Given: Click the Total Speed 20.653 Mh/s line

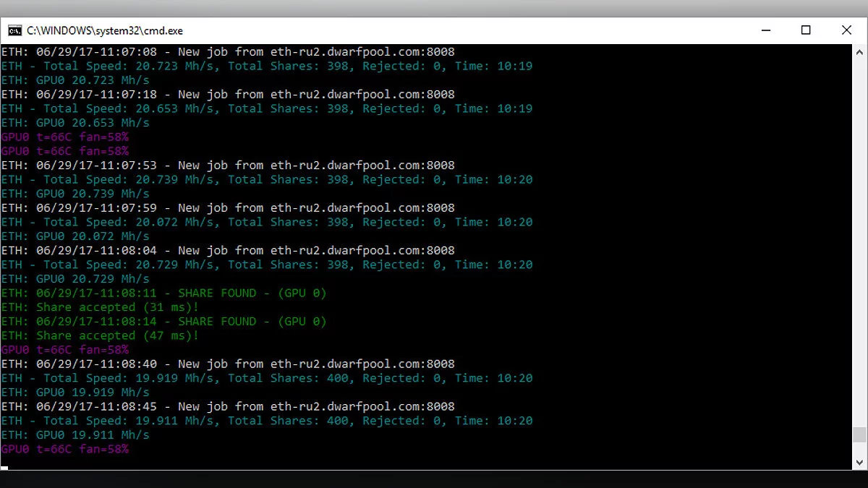Looking at the screenshot, I should 266,108.
